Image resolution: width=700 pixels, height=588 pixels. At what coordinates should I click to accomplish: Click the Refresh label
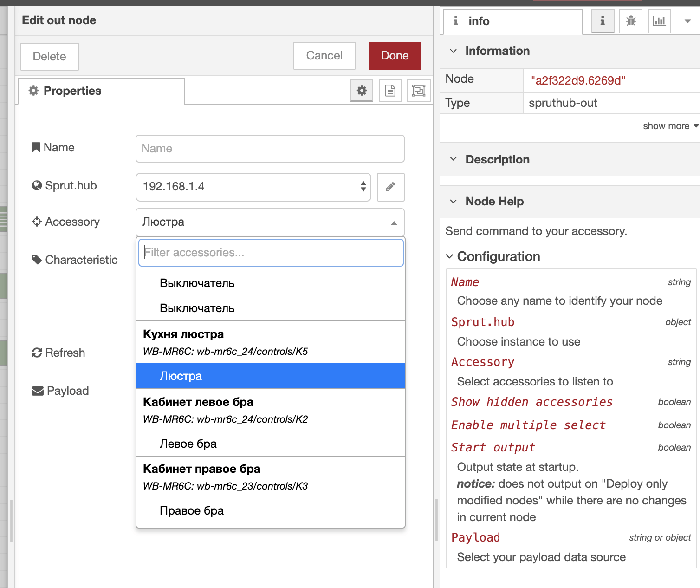coord(58,353)
